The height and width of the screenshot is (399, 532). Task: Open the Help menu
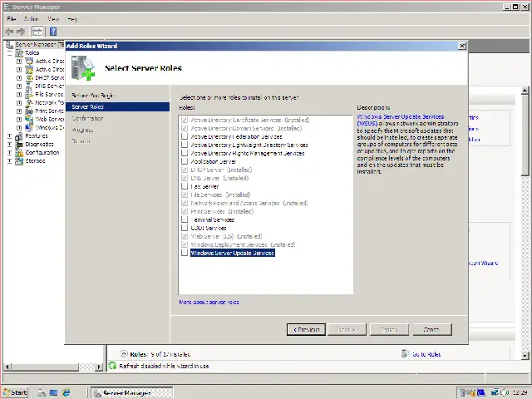[x=72, y=19]
